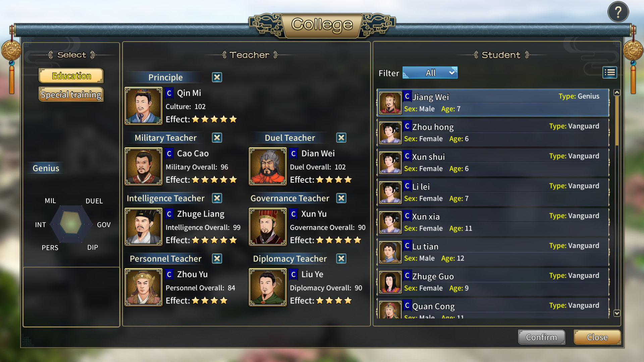Confirm the college assignment
Screen dimensions: 644x362
point(541,337)
